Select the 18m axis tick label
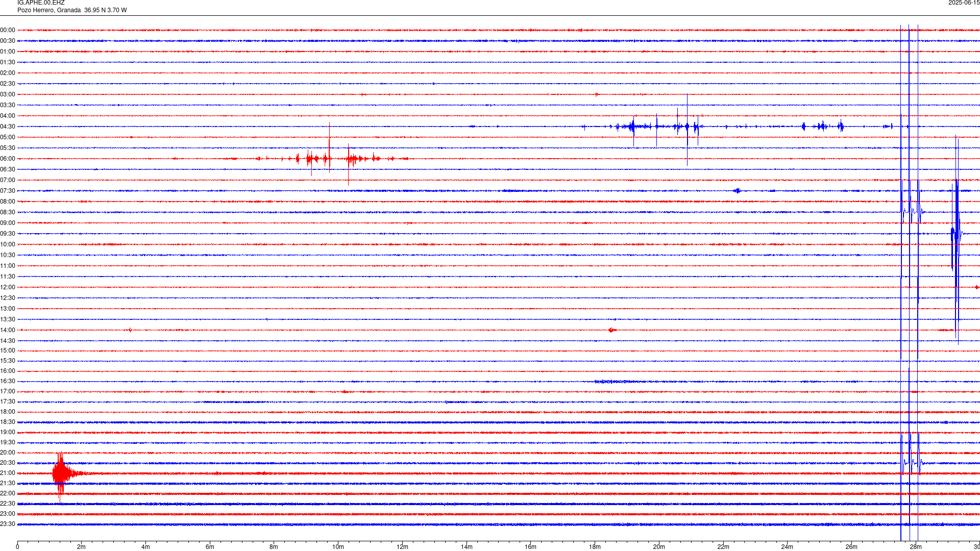The width and height of the screenshot is (980, 551). click(595, 547)
